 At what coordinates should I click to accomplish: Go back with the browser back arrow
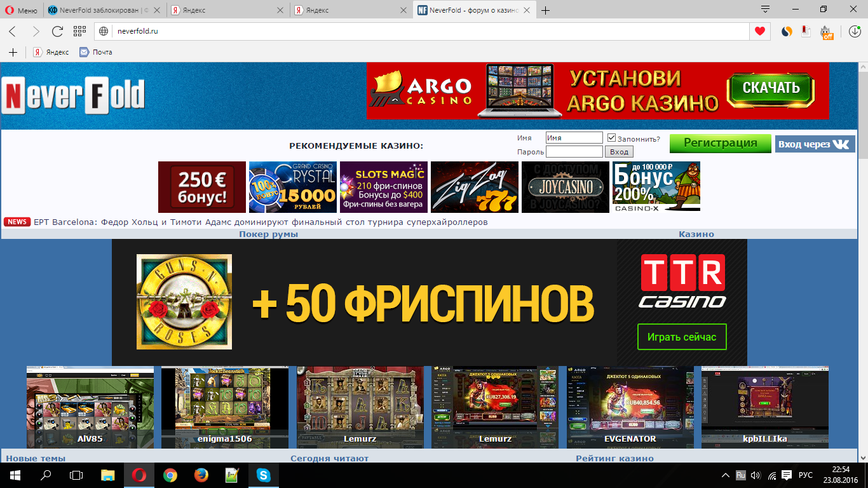tap(12, 31)
